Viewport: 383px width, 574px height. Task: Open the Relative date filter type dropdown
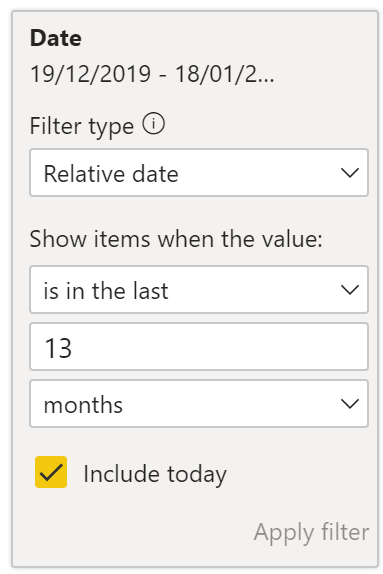pos(199,172)
